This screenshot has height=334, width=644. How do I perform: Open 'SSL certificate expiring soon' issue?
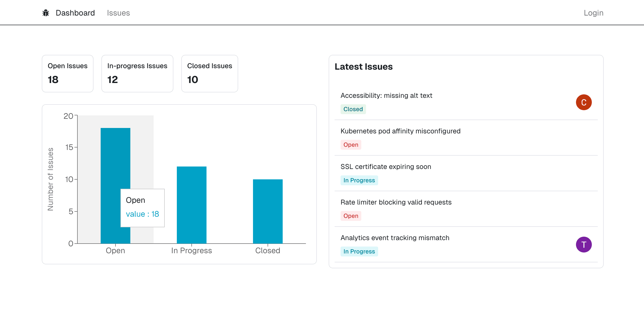pos(386,167)
